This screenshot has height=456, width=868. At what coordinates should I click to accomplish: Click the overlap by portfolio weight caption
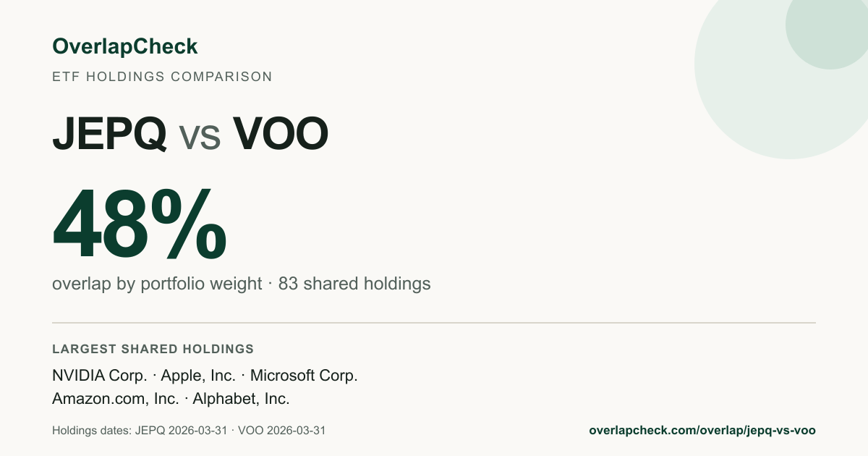tap(157, 284)
